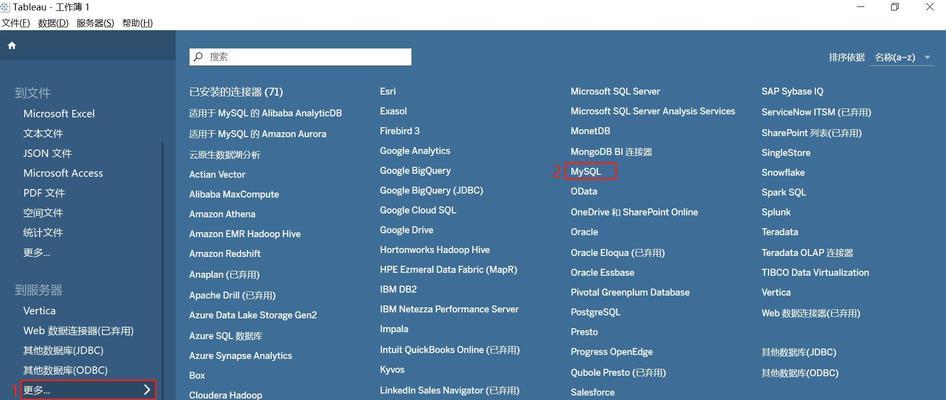
Task: Select Alibaba MaxCompute connector
Action: (234, 194)
